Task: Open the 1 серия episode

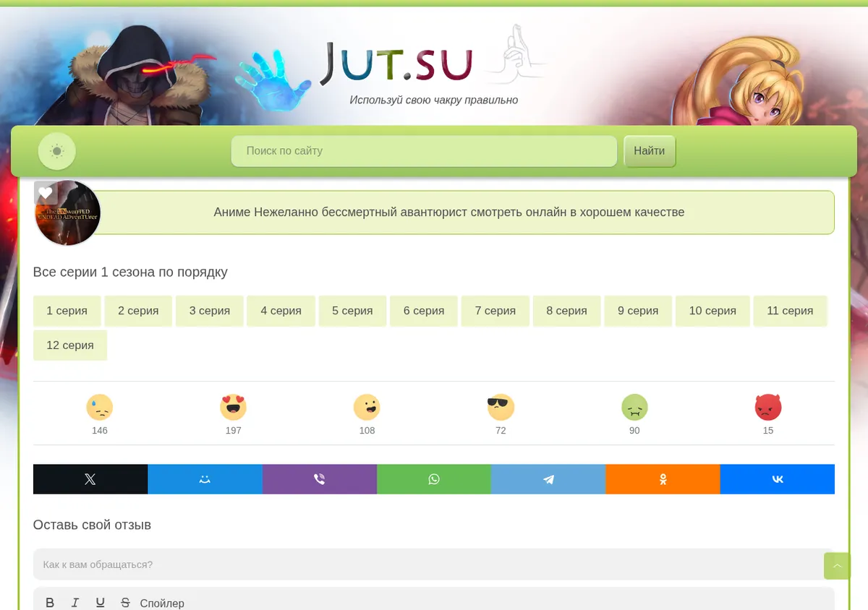Action: (67, 311)
